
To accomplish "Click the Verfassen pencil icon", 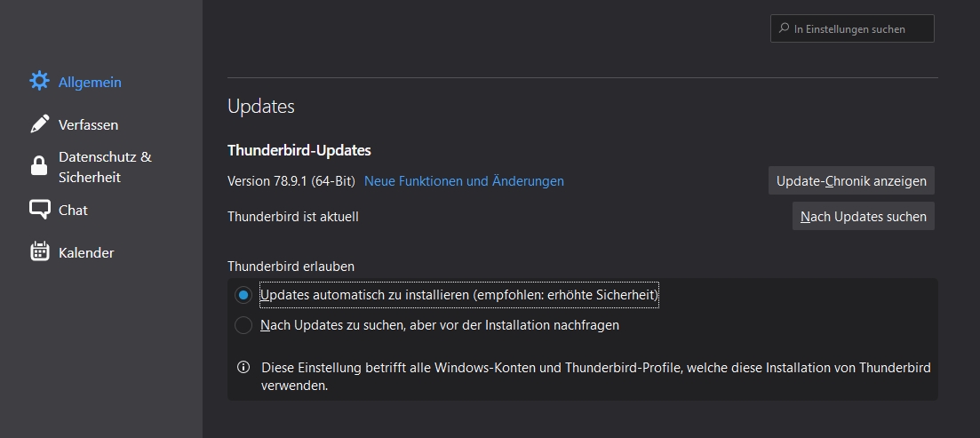I will pyautogui.click(x=39, y=124).
